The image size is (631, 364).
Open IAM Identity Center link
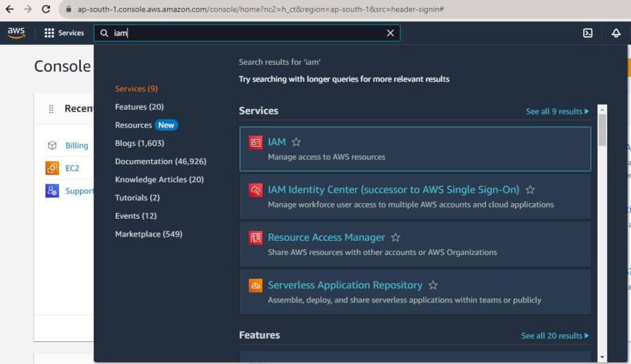[x=394, y=190]
